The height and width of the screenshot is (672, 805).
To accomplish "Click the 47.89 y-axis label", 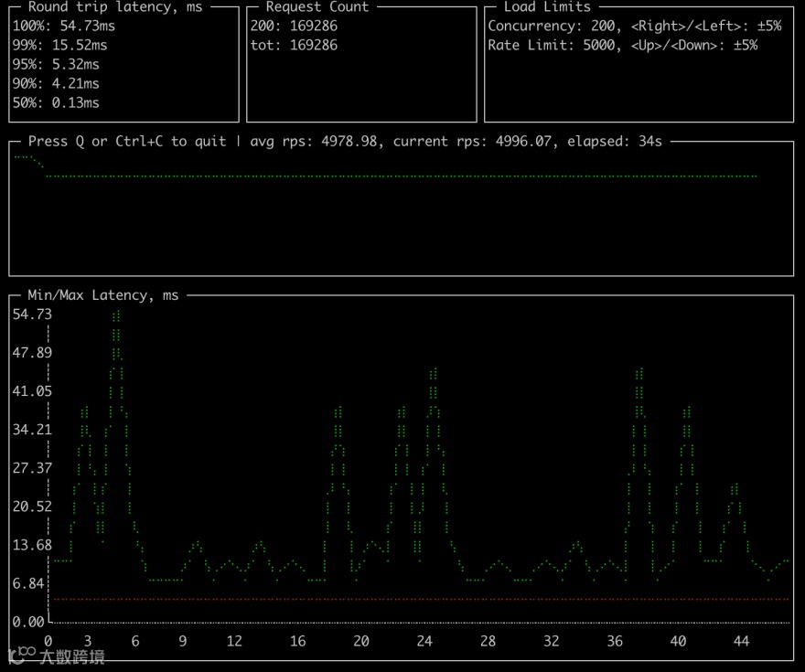I will point(32,352).
